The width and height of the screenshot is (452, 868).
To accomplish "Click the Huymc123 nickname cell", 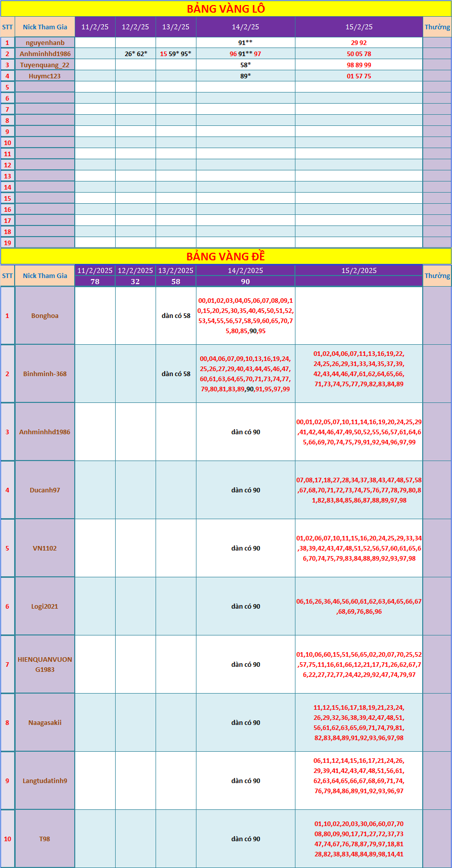I will [45, 76].
